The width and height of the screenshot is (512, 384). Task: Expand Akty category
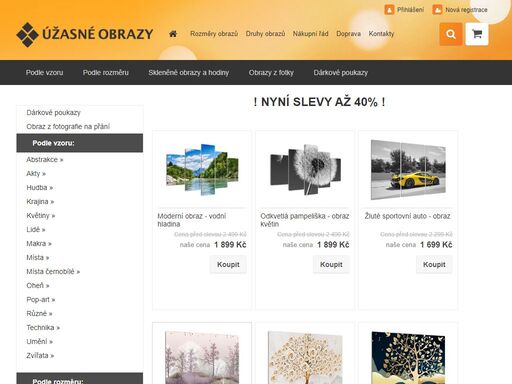[36, 174]
